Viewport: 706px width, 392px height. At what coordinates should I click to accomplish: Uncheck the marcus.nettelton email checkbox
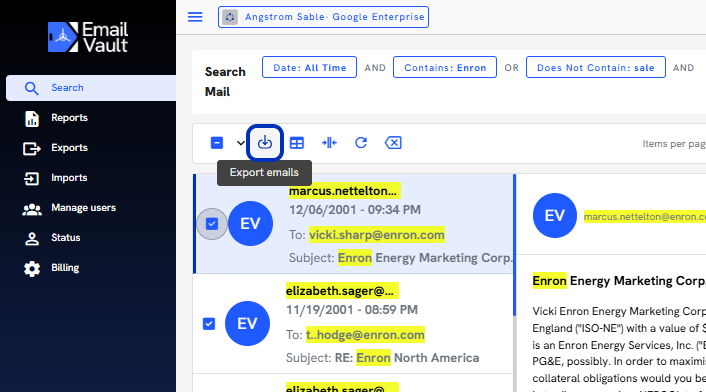point(212,224)
